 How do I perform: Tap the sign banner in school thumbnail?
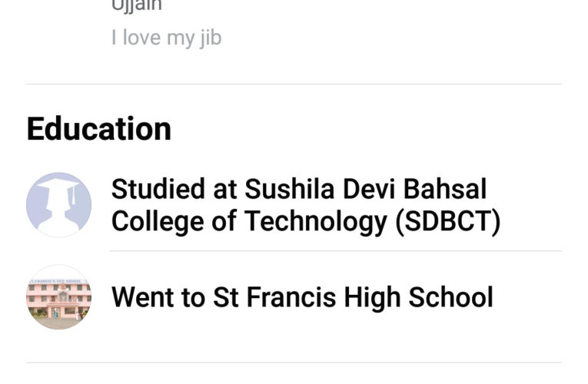tap(58, 283)
